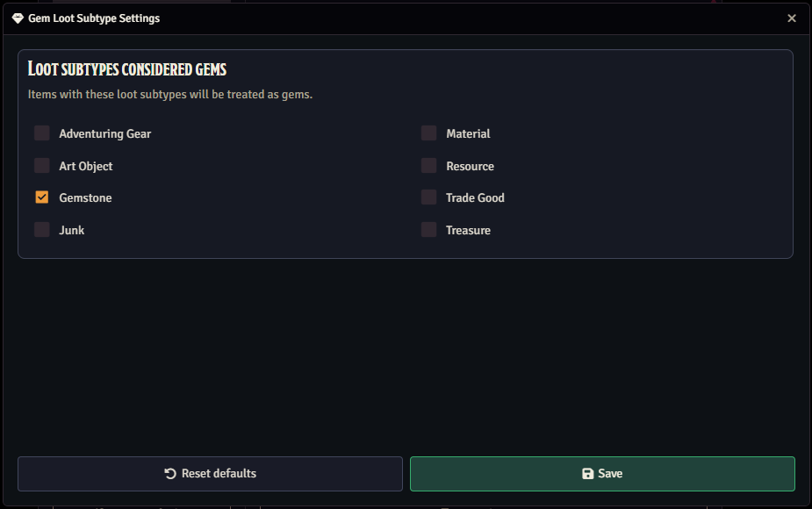The width and height of the screenshot is (812, 509).
Task: Check the Trade Good checkbox
Action: (x=429, y=197)
